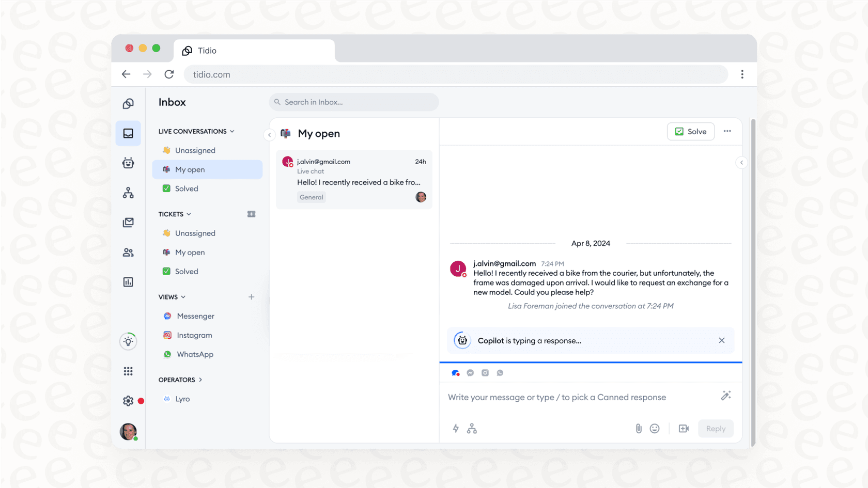Mark conversation solved with Solve button

pos(691,131)
